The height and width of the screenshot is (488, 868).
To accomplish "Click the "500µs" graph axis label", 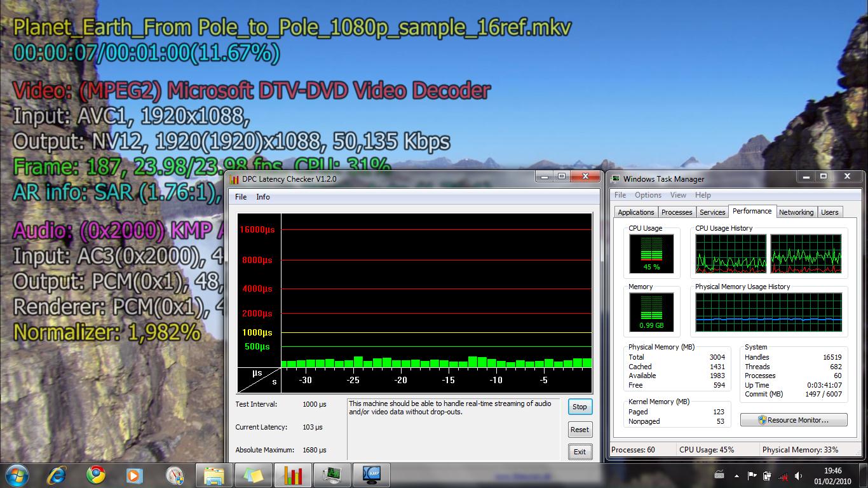I will tap(257, 346).
